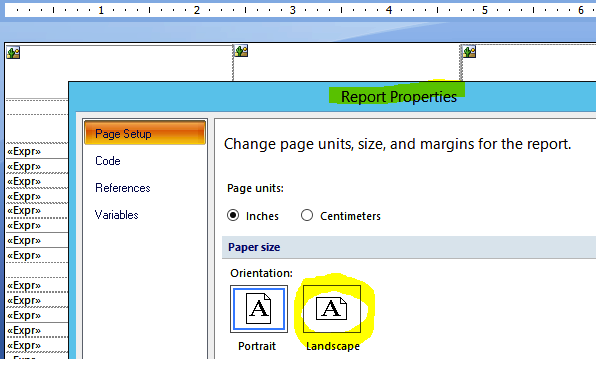Viewport: 596px width, 369px height.
Task: Select the eighth «Expr» cell in the first group
Action: 37,255
